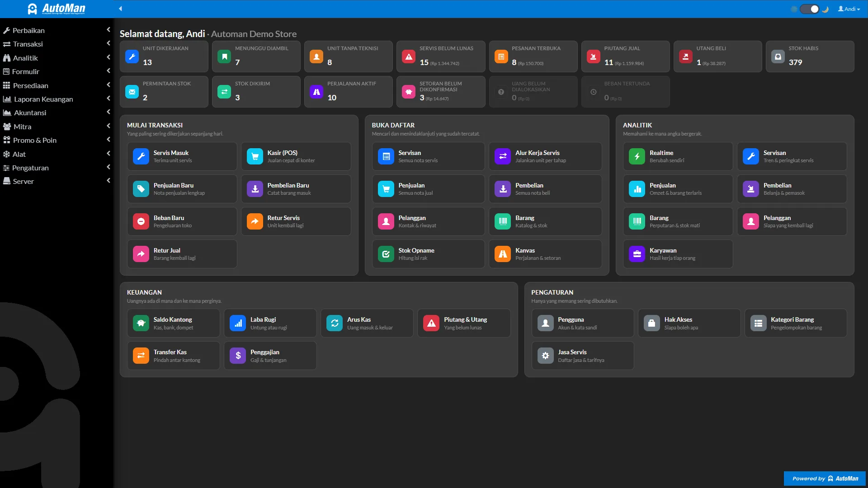The width and height of the screenshot is (868, 488).
Task: Click the Saldo Kantong piggy bank icon
Action: 141,323
